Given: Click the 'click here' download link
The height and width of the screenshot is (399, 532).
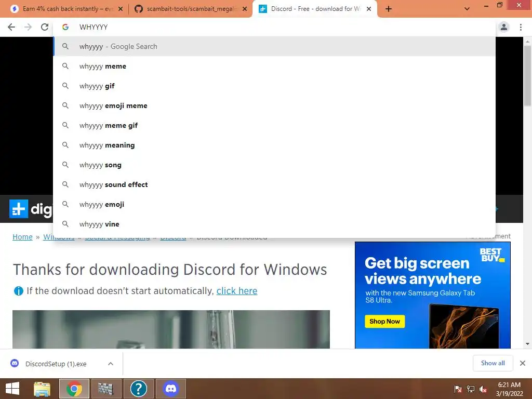Looking at the screenshot, I should tap(237, 291).
